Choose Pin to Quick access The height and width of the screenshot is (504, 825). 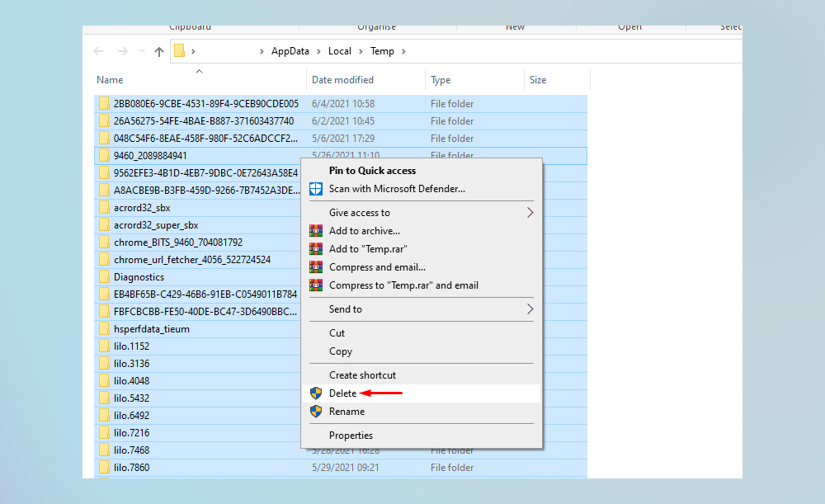(372, 171)
